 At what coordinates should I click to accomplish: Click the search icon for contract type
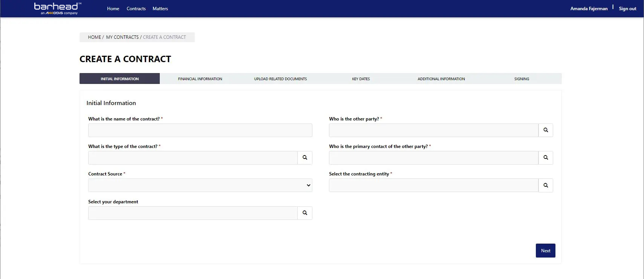click(305, 158)
